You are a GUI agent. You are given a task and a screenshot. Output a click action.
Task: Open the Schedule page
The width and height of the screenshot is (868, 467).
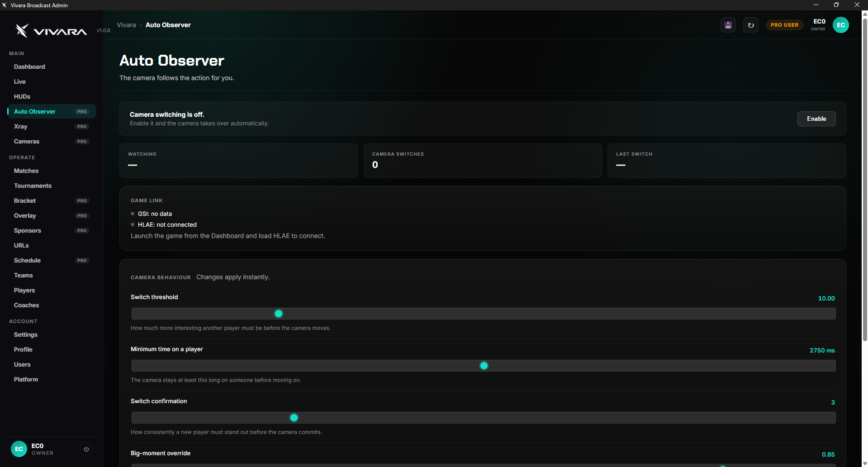pos(52,260)
